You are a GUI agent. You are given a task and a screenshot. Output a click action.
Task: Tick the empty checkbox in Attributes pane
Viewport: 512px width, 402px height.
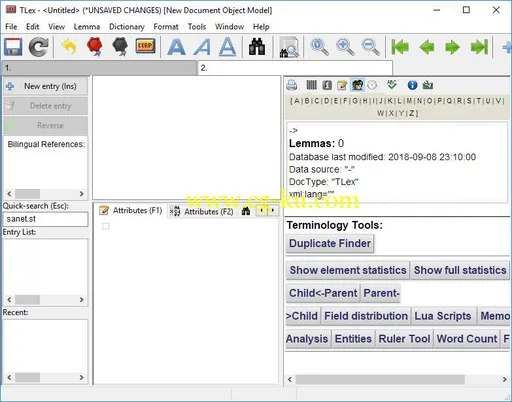pyautogui.click(x=106, y=226)
